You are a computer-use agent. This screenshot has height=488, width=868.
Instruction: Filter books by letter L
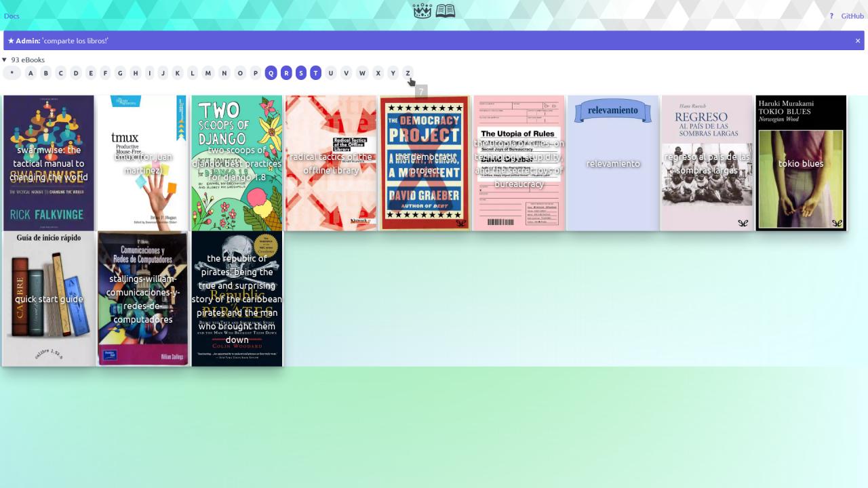tap(193, 73)
